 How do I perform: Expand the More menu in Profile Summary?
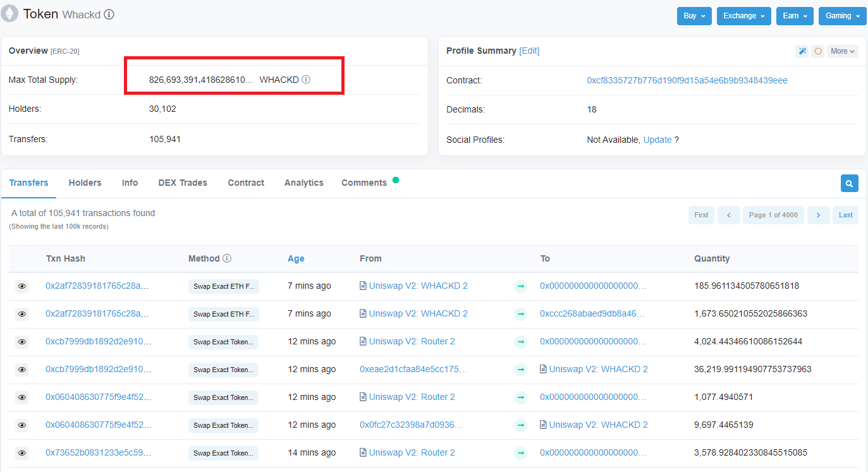(x=843, y=51)
